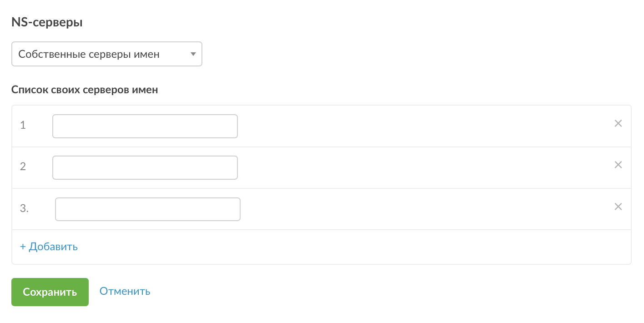Viewport: 644px width, 323px height.
Task: Click the plus sign before 'Добавить'
Action: [23, 247]
